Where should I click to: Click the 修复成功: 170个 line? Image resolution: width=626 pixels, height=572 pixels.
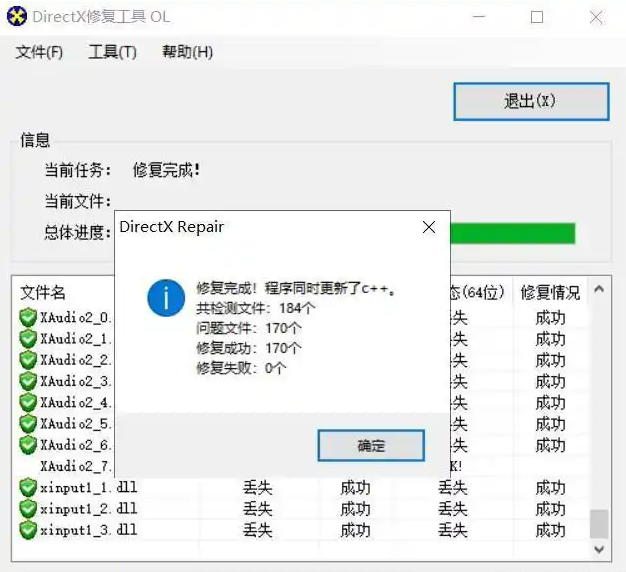[x=249, y=348]
